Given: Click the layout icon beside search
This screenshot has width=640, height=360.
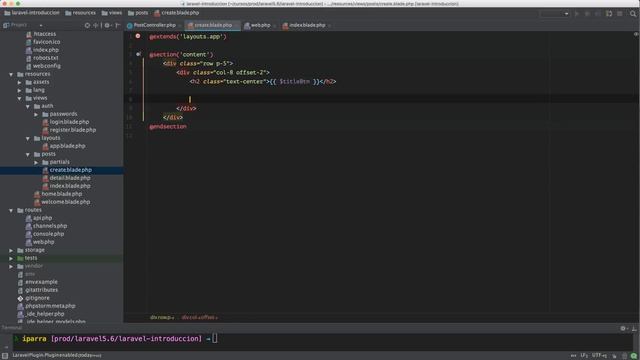Looking at the screenshot, I should point(620,13).
